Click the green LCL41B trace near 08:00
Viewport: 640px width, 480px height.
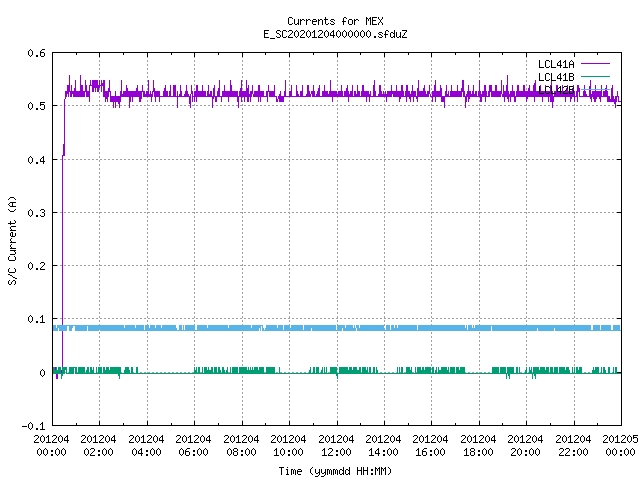(x=242, y=371)
